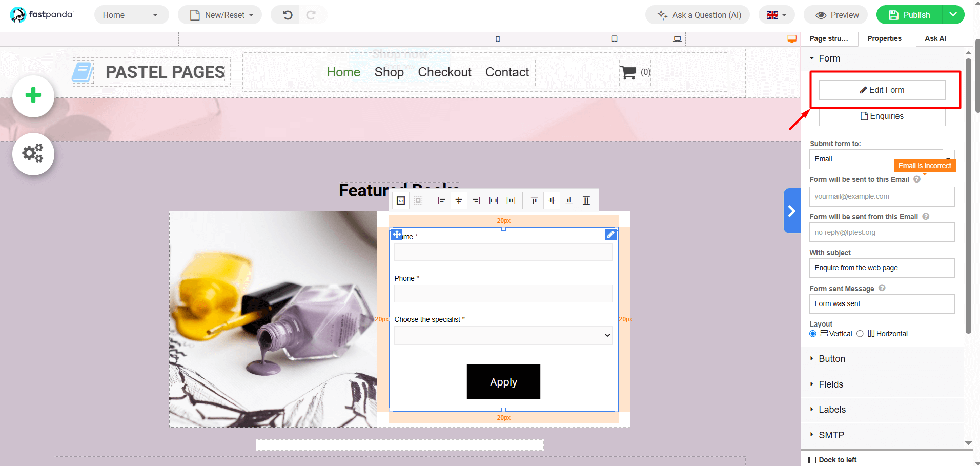Click the shopping cart icon in the header
The width and height of the screenshot is (980, 466).
coord(628,72)
